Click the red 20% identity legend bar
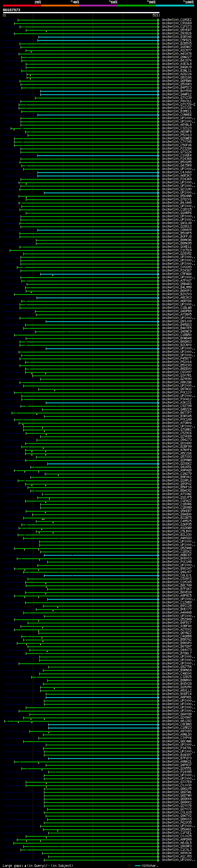 (22, 6)
